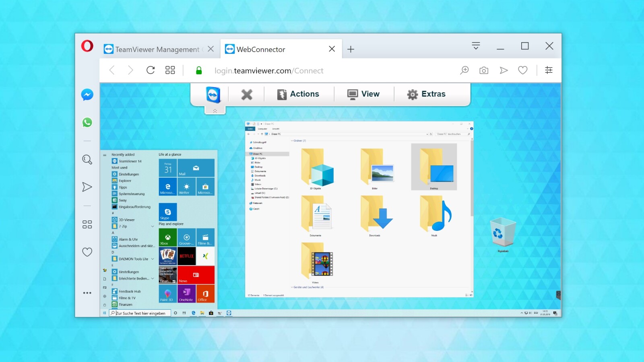Open the Datei tab in Explorer
644x362 pixels.
click(250, 129)
